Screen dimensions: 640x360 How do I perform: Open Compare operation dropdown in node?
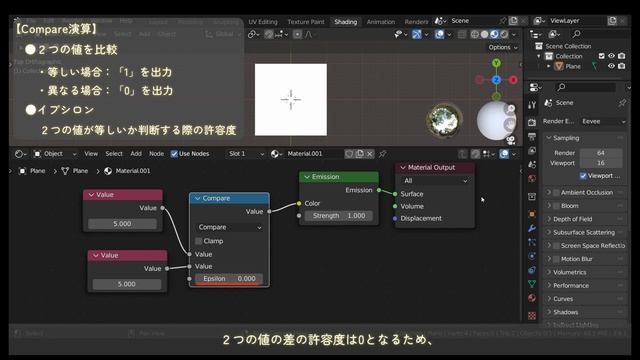(x=229, y=227)
